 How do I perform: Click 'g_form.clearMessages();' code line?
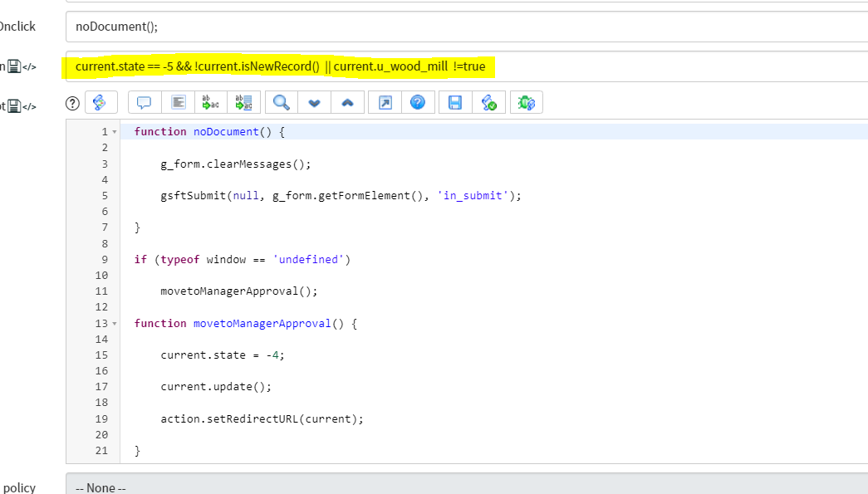236,164
